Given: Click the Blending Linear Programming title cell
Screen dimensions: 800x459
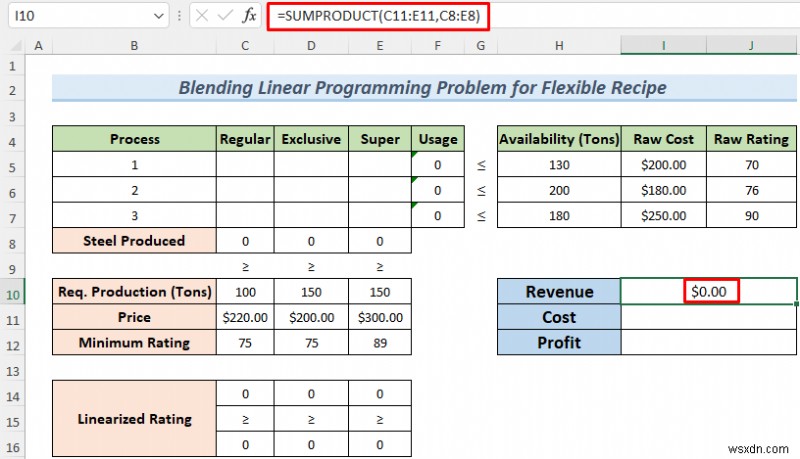Looking at the screenshot, I should click(x=422, y=88).
